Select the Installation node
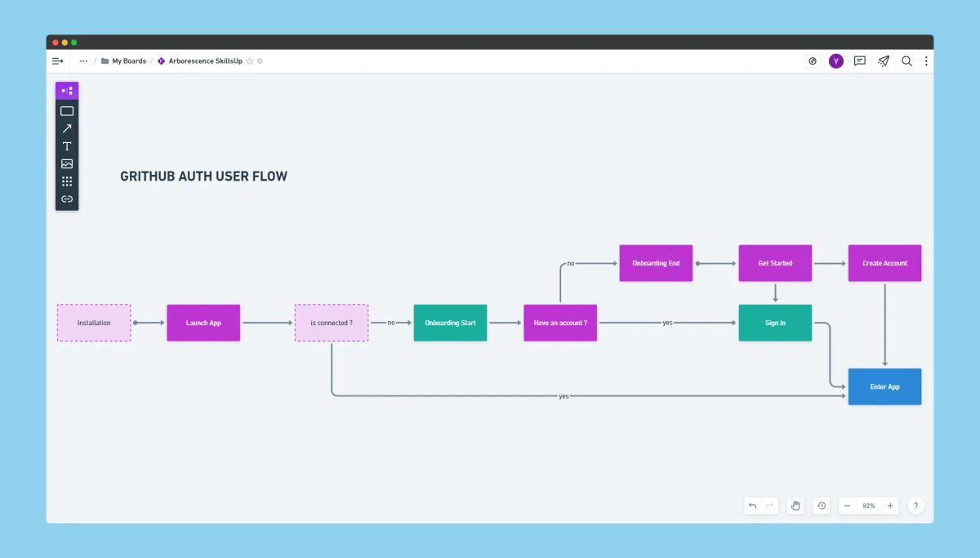This screenshot has height=558, width=980. (94, 323)
